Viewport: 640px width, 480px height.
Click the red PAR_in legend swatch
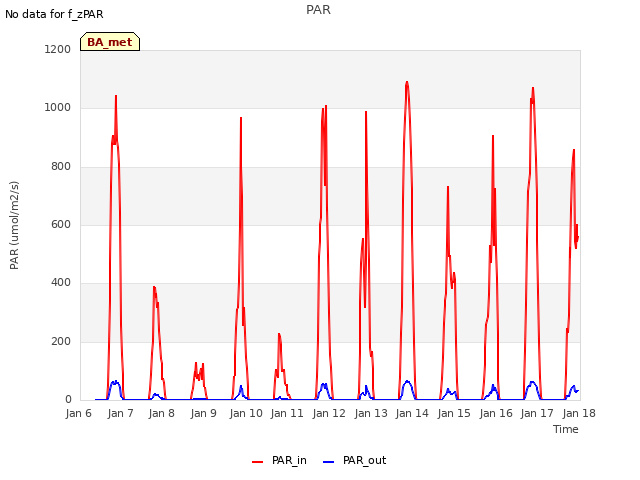pyautogui.click(x=258, y=462)
